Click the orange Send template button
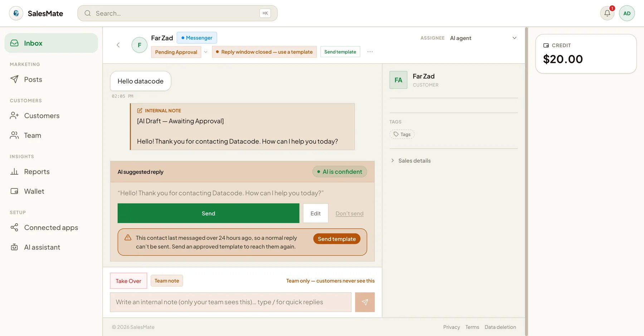644x336 pixels. (x=337, y=239)
